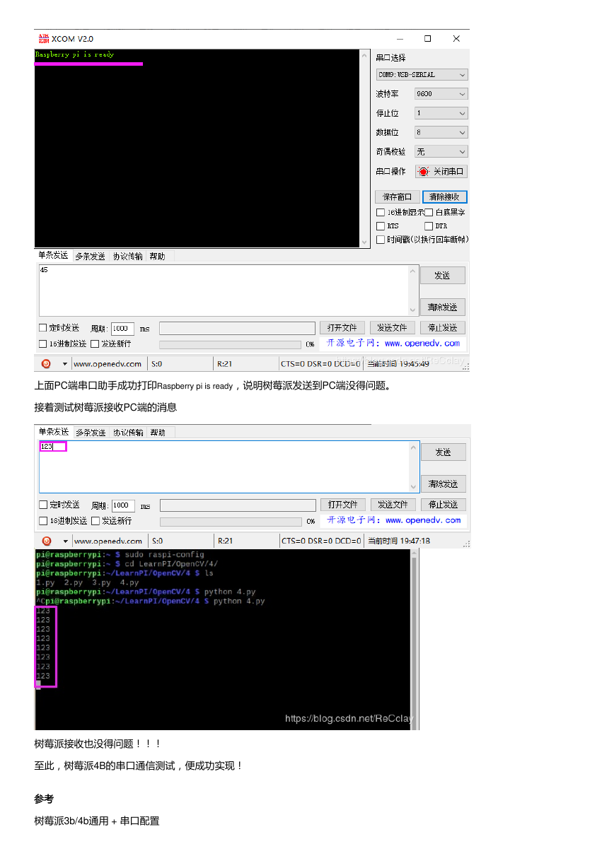Click 打开文件 button in the 19:47:18 window
The image size is (614, 868).
tap(343, 505)
